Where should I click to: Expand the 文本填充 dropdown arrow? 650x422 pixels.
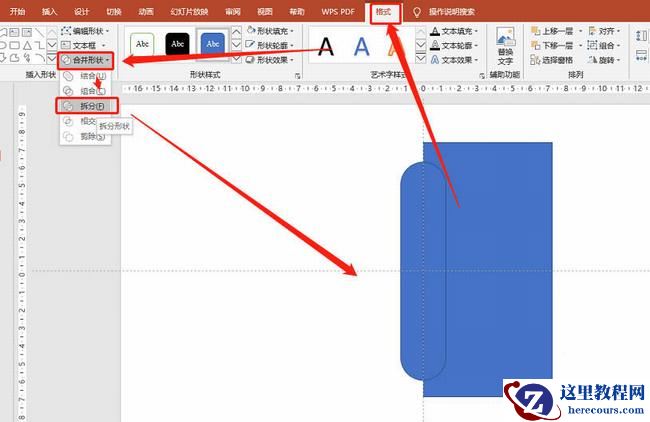[x=476, y=31]
